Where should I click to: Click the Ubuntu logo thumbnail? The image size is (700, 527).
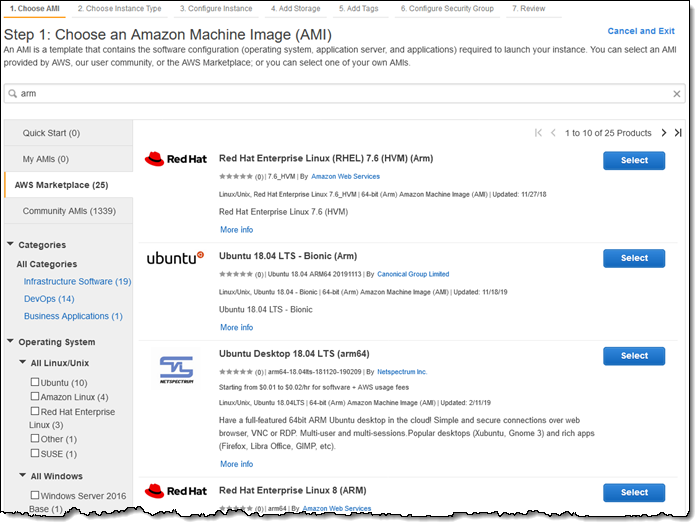[x=175, y=258]
